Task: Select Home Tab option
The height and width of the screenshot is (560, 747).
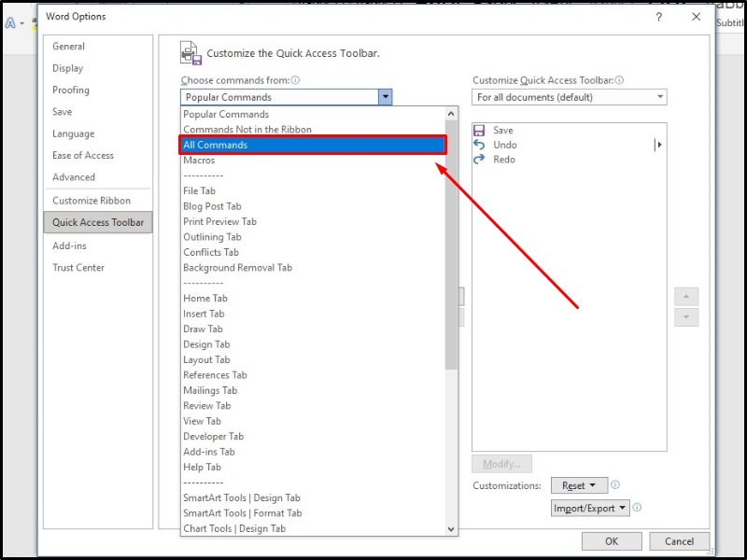Action: (313, 298)
